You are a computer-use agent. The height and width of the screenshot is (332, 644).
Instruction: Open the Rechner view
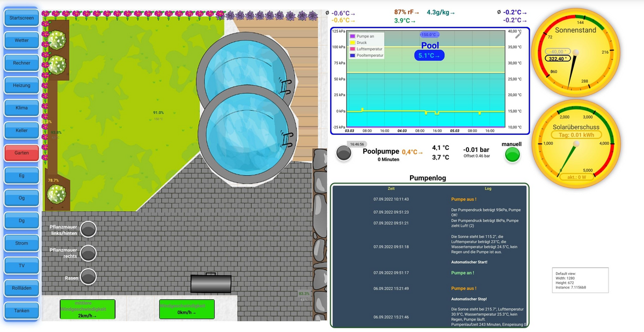(x=22, y=63)
